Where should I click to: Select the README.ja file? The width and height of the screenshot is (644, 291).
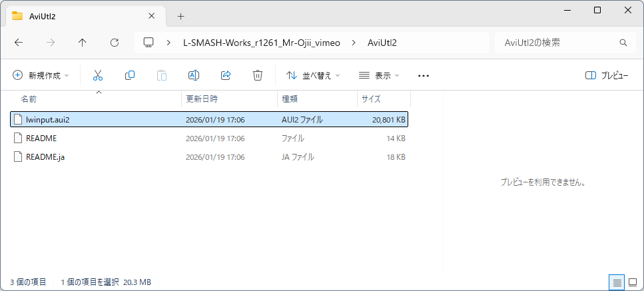(x=46, y=157)
